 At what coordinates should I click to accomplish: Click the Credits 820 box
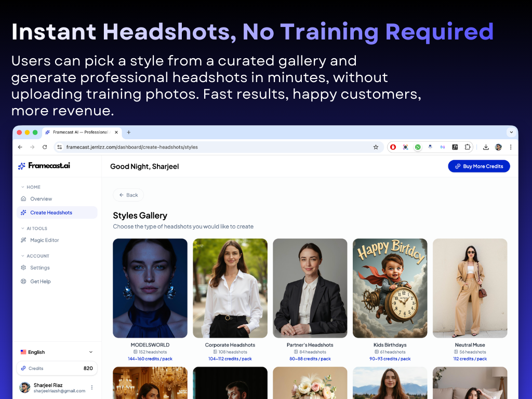(57, 368)
